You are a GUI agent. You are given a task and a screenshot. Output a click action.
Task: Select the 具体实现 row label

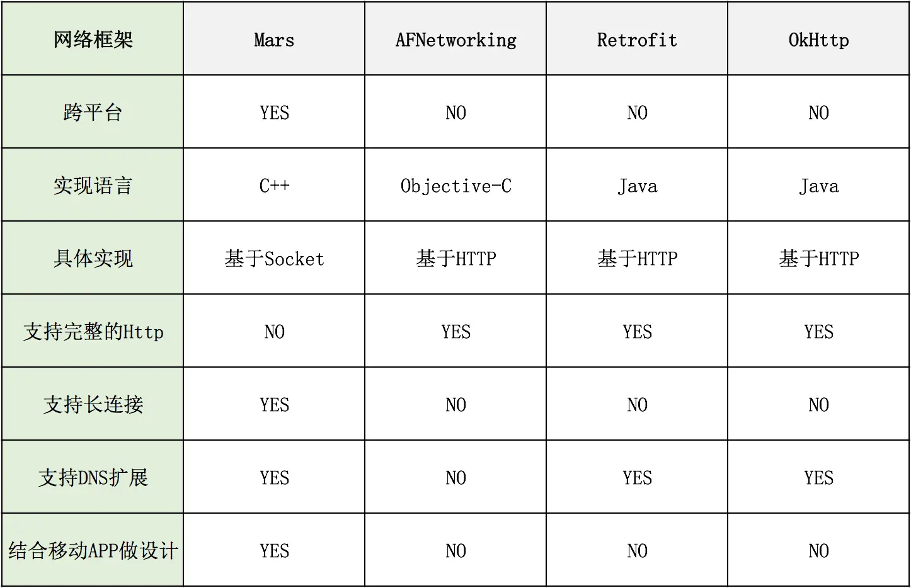(x=93, y=258)
